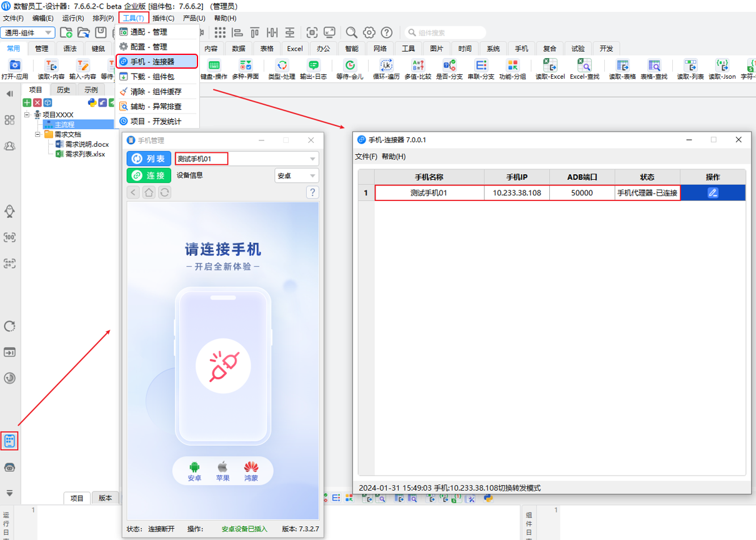
Task: Open the 安卓 device type dropdown
Action: 312,176
